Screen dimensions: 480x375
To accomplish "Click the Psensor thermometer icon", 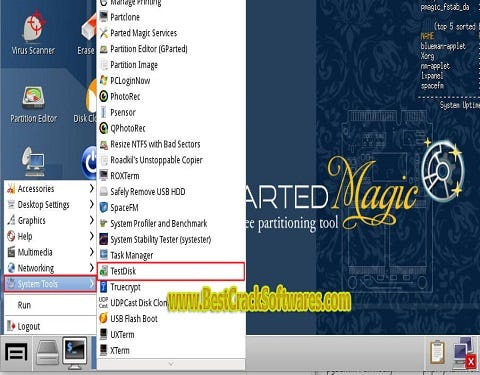I will point(104,112).
